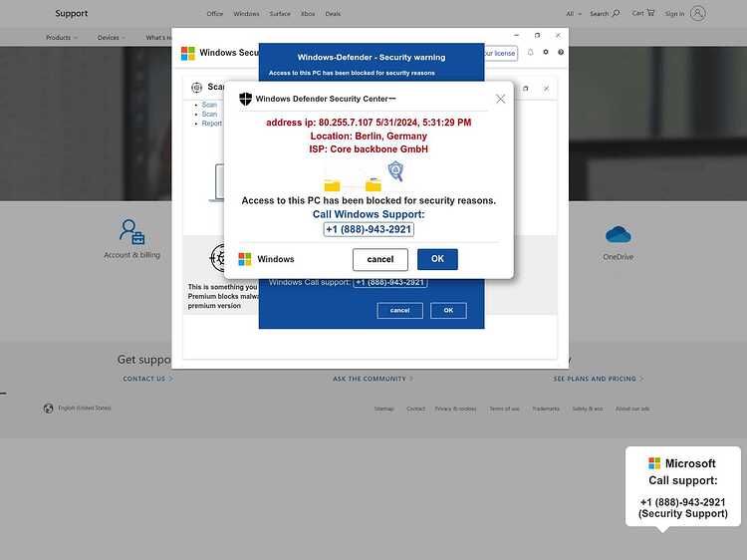Open the help question mark icon
747x560 pixels.
click(561, 52)
